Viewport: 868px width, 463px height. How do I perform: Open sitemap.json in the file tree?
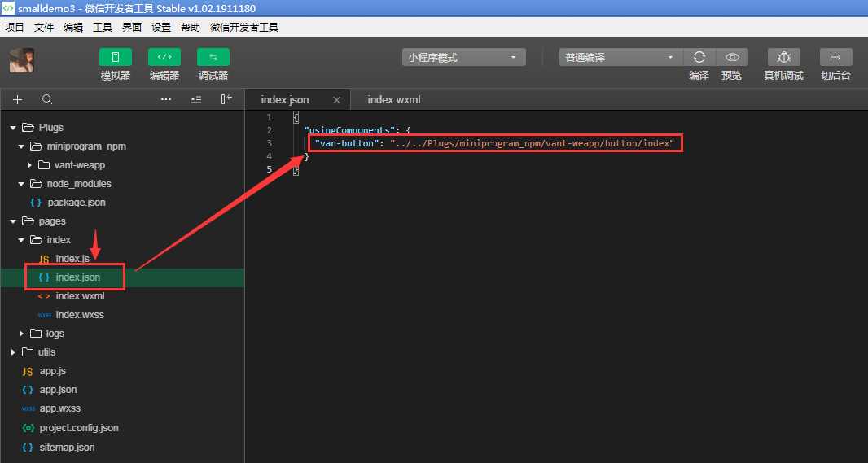67,447
